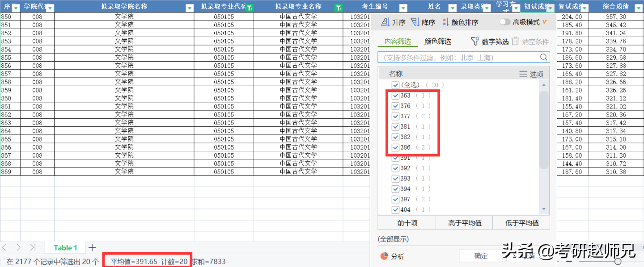Viewport: 644px width, 267px height.
Task: Click green filter icon on 拟录取专业名称 column
Action: (x=339, y=7)
